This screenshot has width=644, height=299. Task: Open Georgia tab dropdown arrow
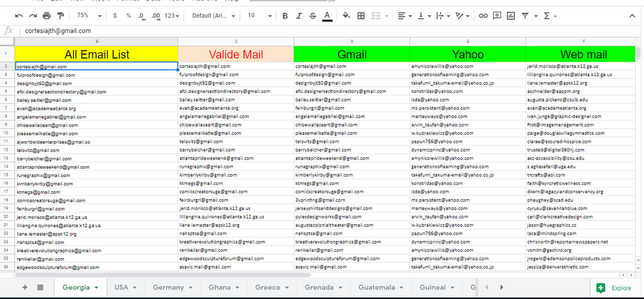click(x=96, y=288)
